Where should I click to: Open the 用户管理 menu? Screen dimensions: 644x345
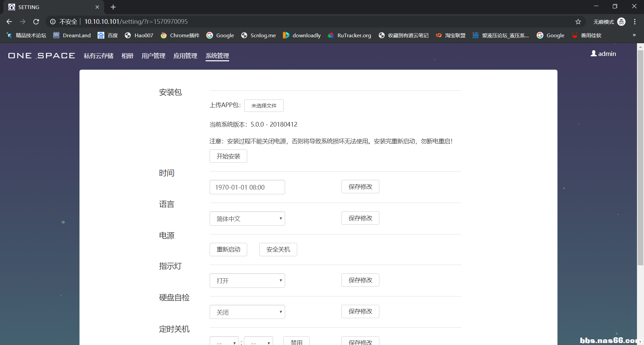point(153,56)
